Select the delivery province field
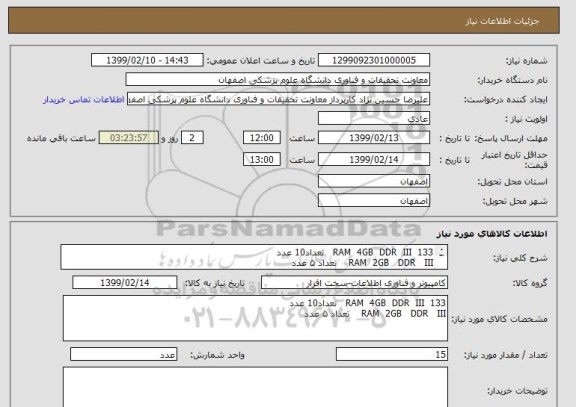 (374, 181)
